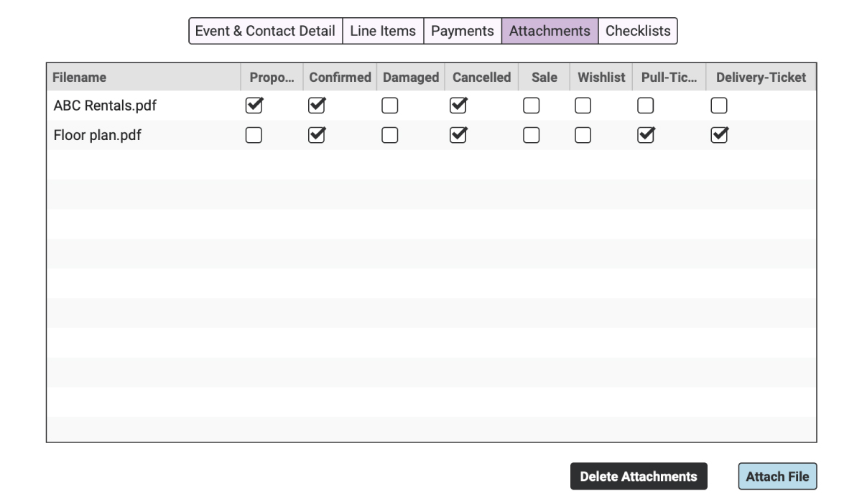The height and width of the screenshot is (504, 862).
Task: Go to the Checklists tab
Action: 638,31
